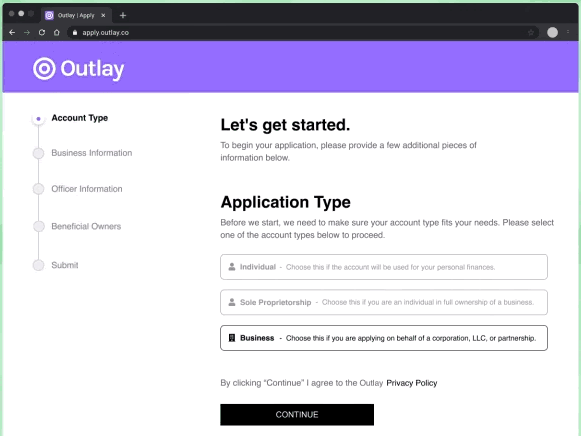Click the person icon beside Sole Proprietorship
Viewport: 581px width, 436px height.
point(232,302)
